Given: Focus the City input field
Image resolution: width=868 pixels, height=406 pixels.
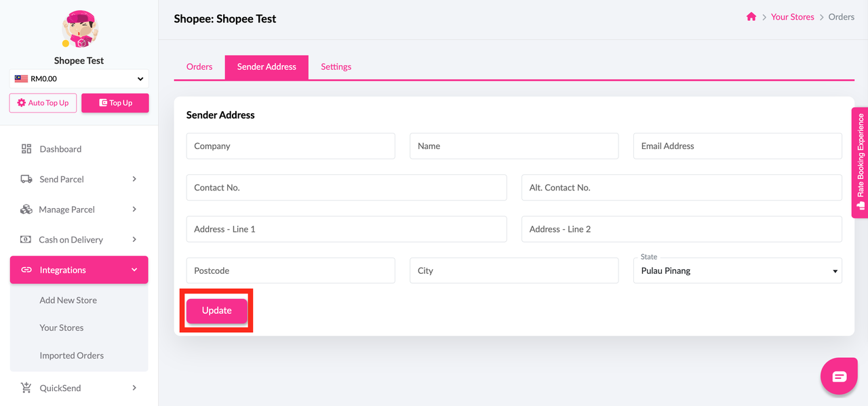Looking at the screenshot, I should pos(514,270).
